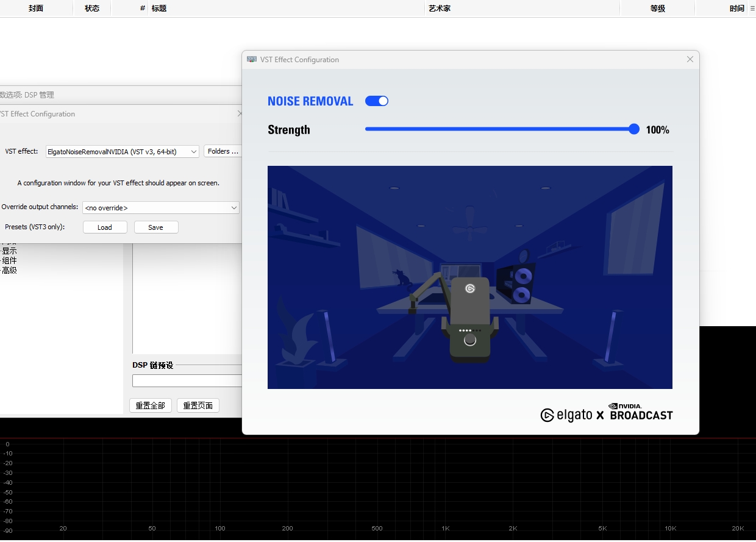Select 高级 in the preferences tree
The image size is (756, 542).
pos(9,270)
